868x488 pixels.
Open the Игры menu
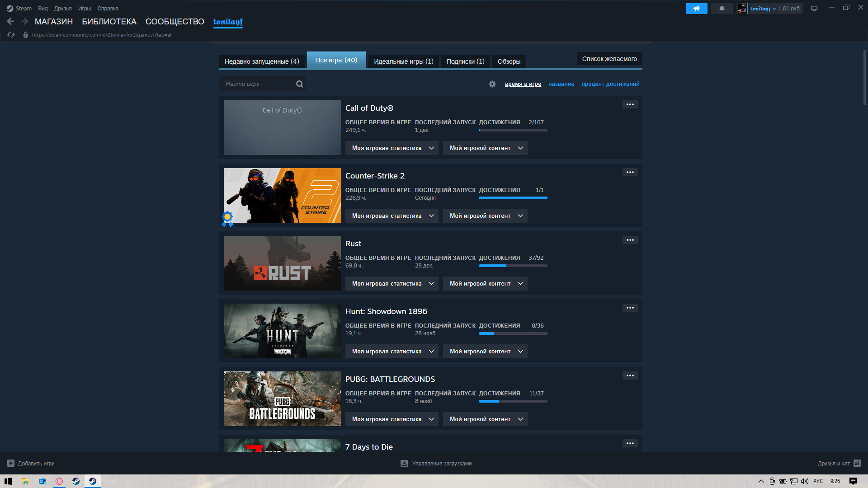(x=85, y=9)
